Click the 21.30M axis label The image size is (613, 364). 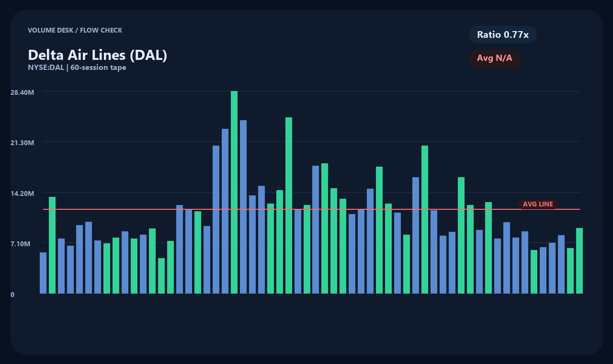coord(22,143)
